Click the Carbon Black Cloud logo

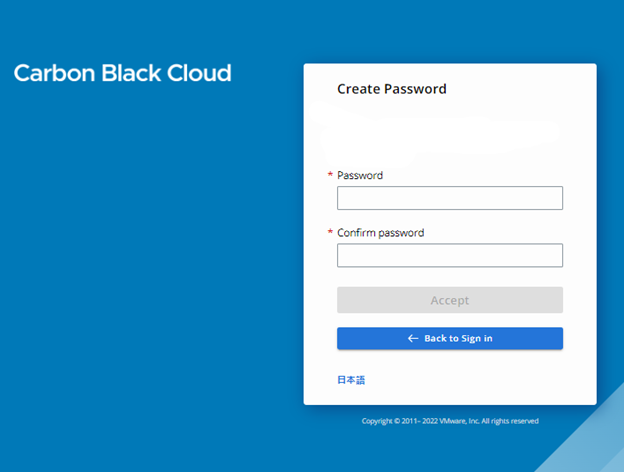(x=122, y=73)
